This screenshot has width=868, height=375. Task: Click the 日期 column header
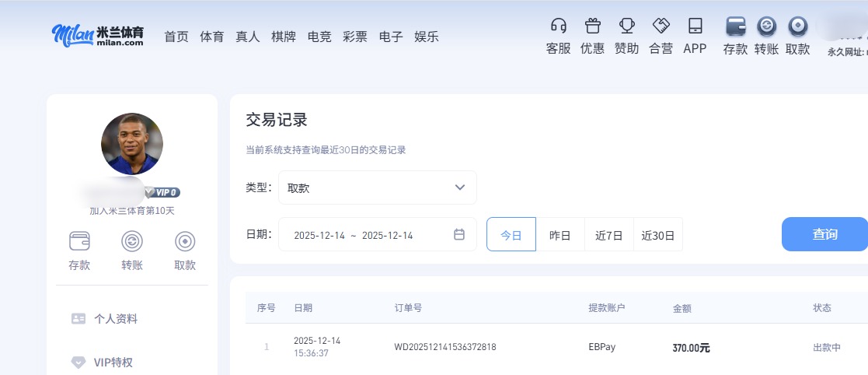click(303, 308)
